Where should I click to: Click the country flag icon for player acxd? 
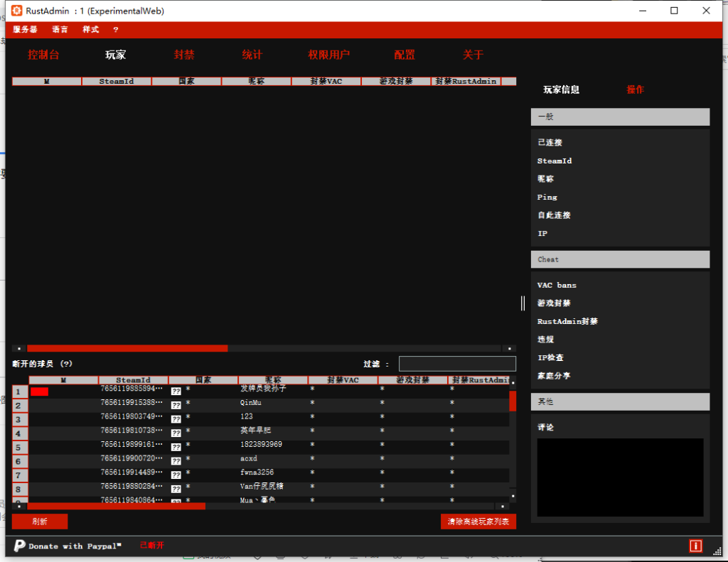176,461
